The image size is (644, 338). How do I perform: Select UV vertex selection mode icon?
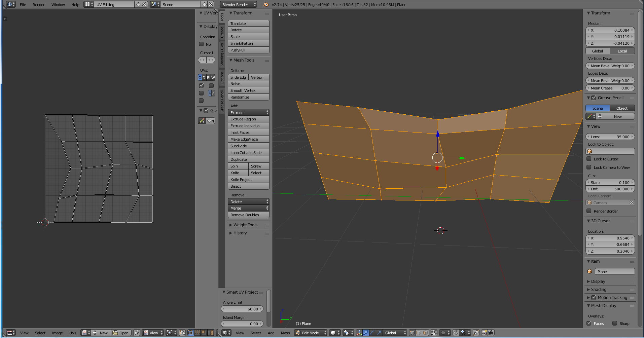click(x=190, y=333)
